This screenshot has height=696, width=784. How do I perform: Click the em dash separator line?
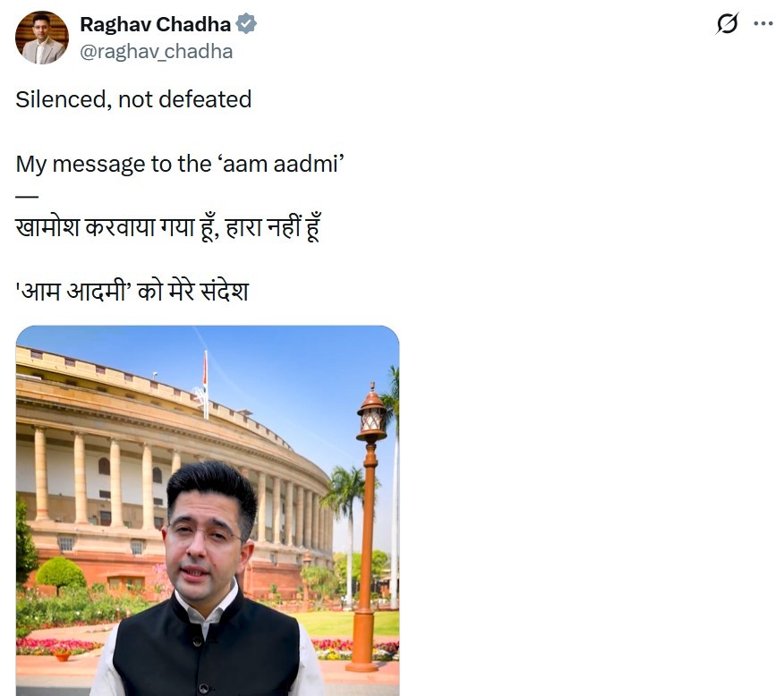point(27,196)
